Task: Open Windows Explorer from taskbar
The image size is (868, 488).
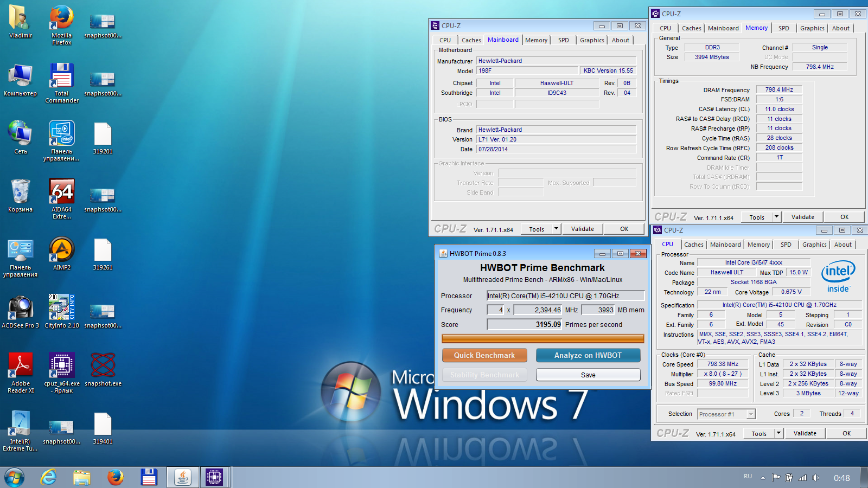Action: click(82, 478)
